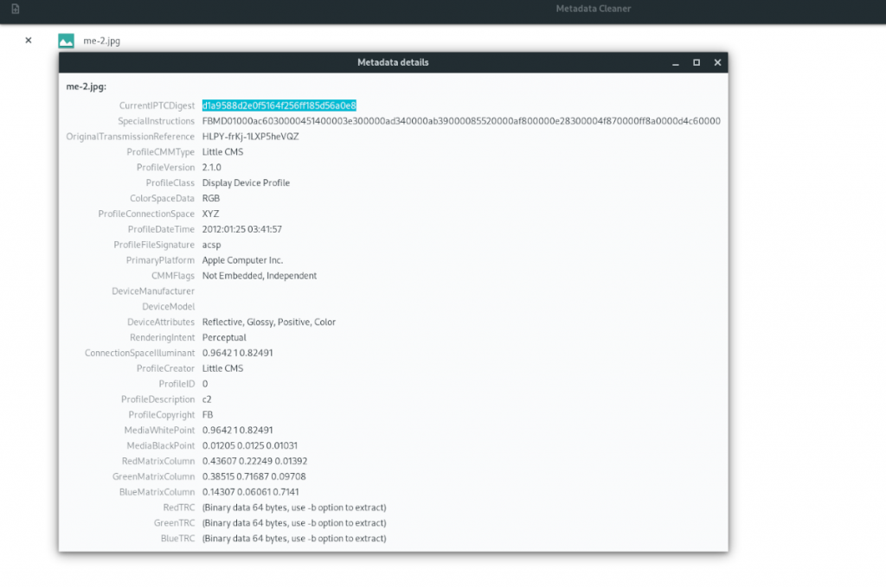
Task: Remove me-2.jpg using the X button
Action: click(27, 40)
